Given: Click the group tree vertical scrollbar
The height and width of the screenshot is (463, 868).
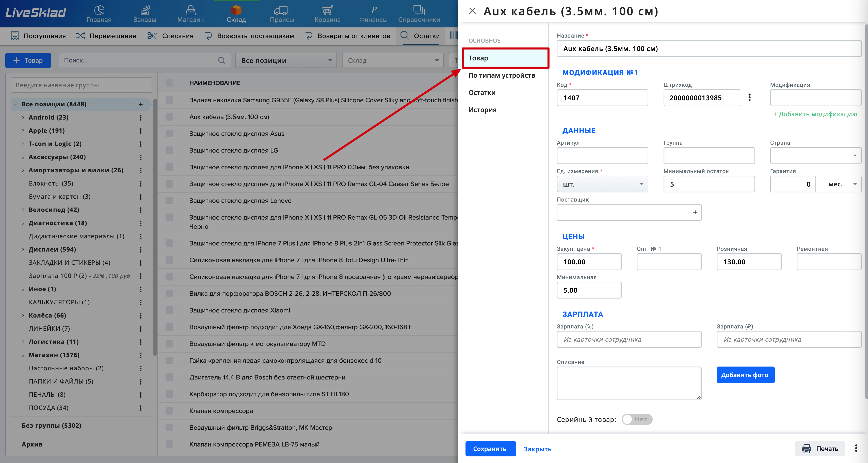Looking at the screenshot, I should tap(155, 227).
